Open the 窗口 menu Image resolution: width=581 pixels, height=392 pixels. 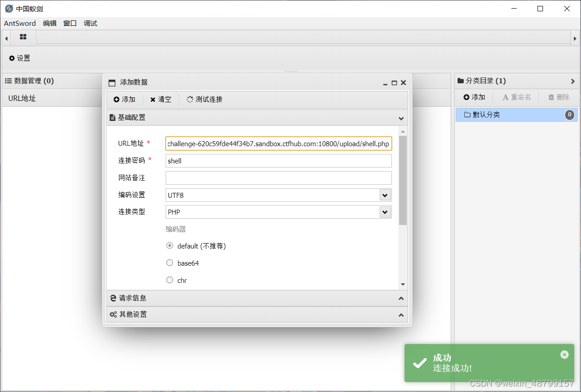click(x=70, y=24)
